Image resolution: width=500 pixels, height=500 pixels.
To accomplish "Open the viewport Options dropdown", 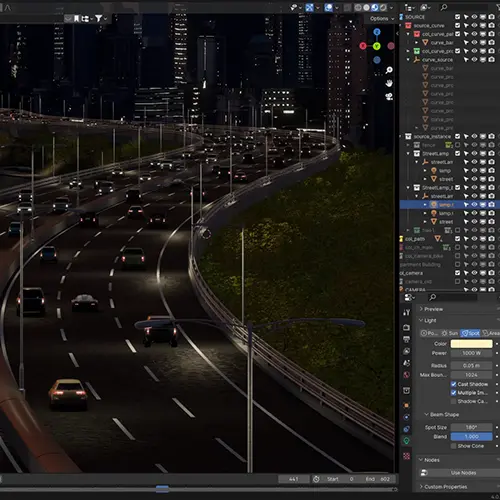I will click(382, 19).
